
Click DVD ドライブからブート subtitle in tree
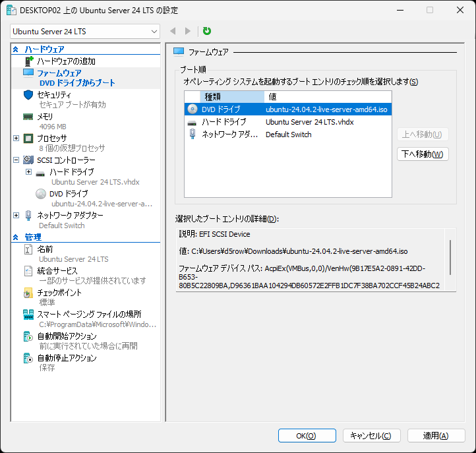pyautogui.click(x=77, y=83)
